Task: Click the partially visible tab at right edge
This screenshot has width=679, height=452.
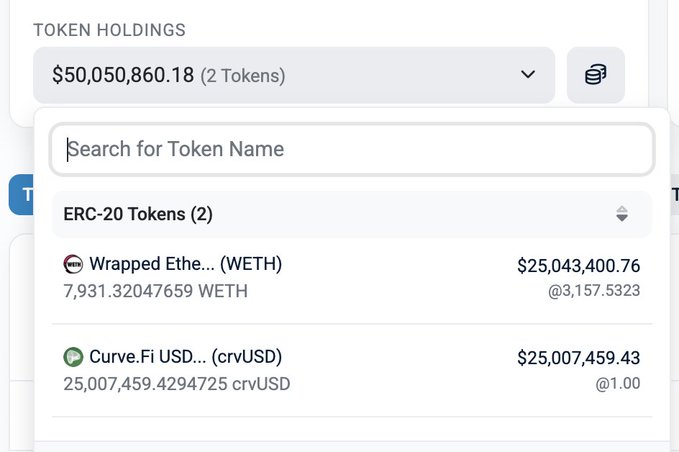Action: click(x=674, y=194)
